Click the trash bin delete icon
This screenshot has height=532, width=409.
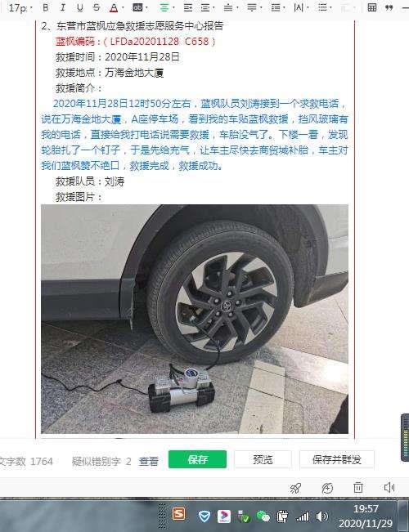click(x=358, y=488)
